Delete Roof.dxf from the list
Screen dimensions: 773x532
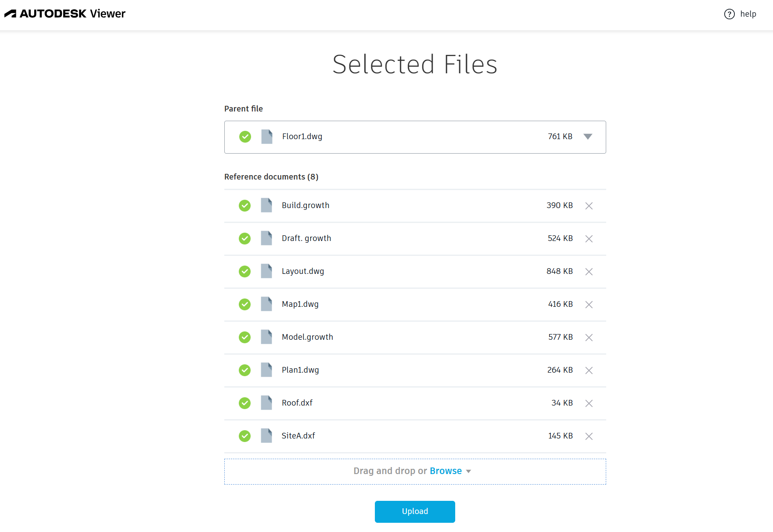tap(589, 403)
